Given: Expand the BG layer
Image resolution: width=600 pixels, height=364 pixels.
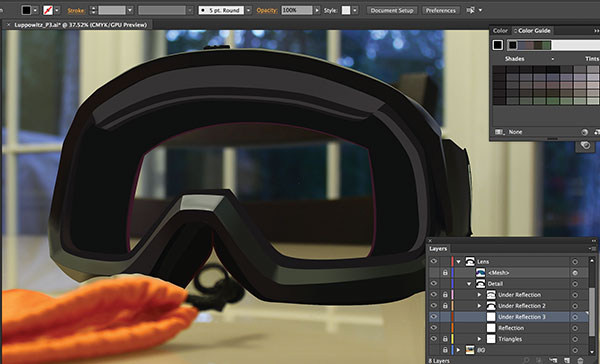Looking at the screenshot, I should click(x=458, y=350).
